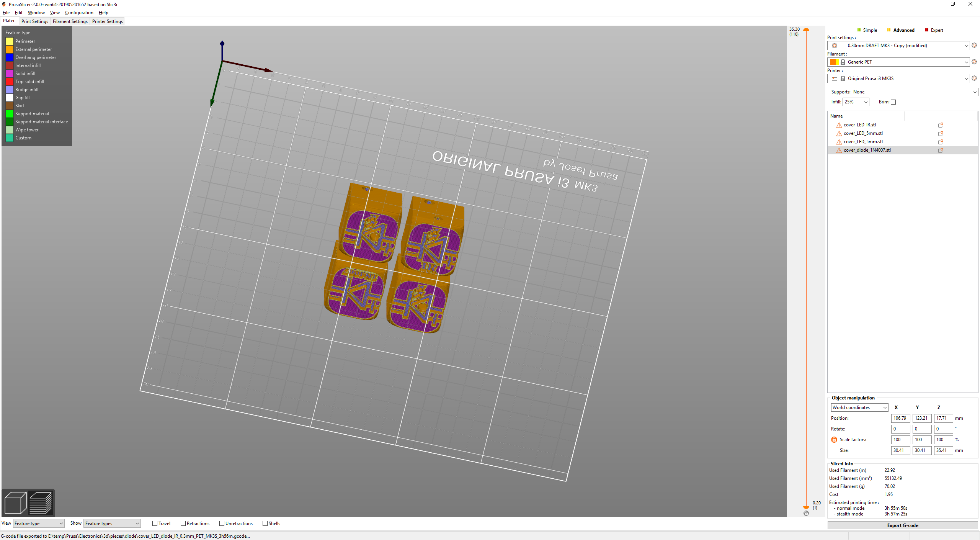Click the scale factors lock icon
The image size is (980, 540).
point(834,440)
